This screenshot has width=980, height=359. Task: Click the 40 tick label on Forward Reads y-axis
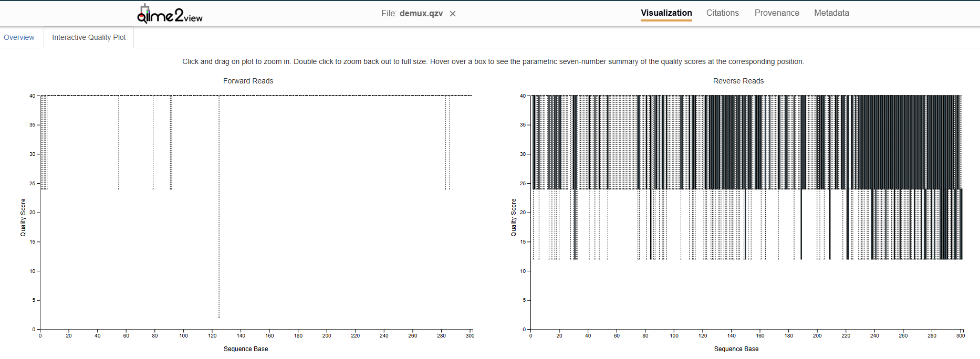[x=32, y=96]
